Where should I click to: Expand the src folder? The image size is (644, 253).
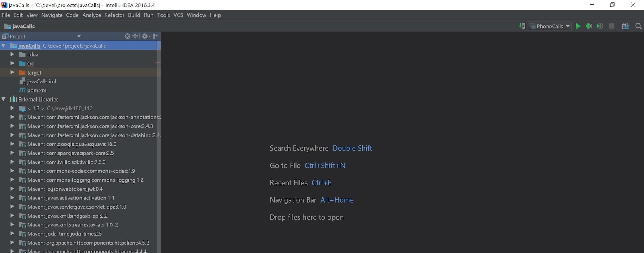[x=12, y=63]
